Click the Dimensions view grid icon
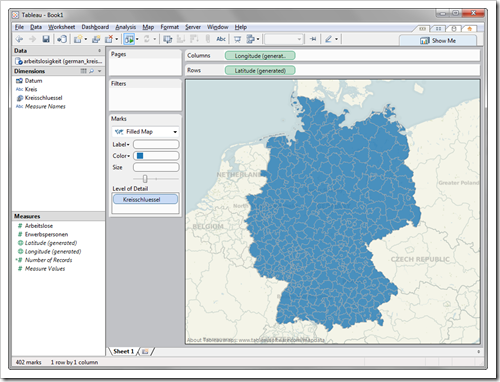 point(84,71)
